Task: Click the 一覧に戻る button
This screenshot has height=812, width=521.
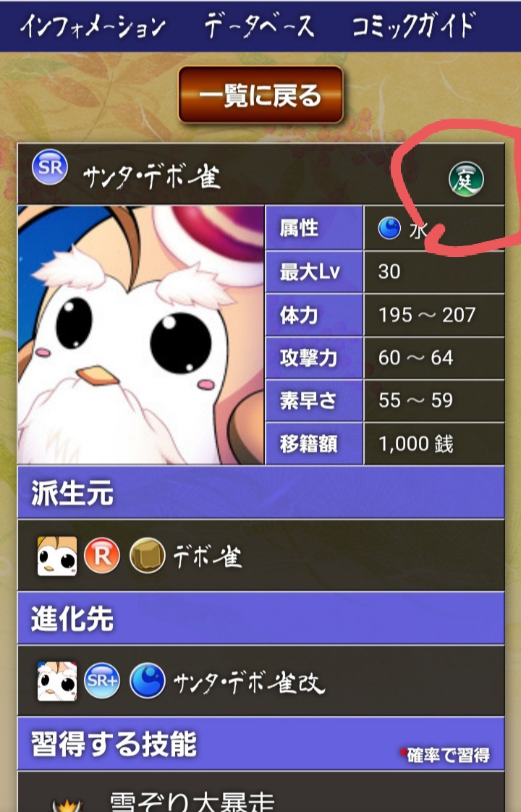Action: click(260, 95)
